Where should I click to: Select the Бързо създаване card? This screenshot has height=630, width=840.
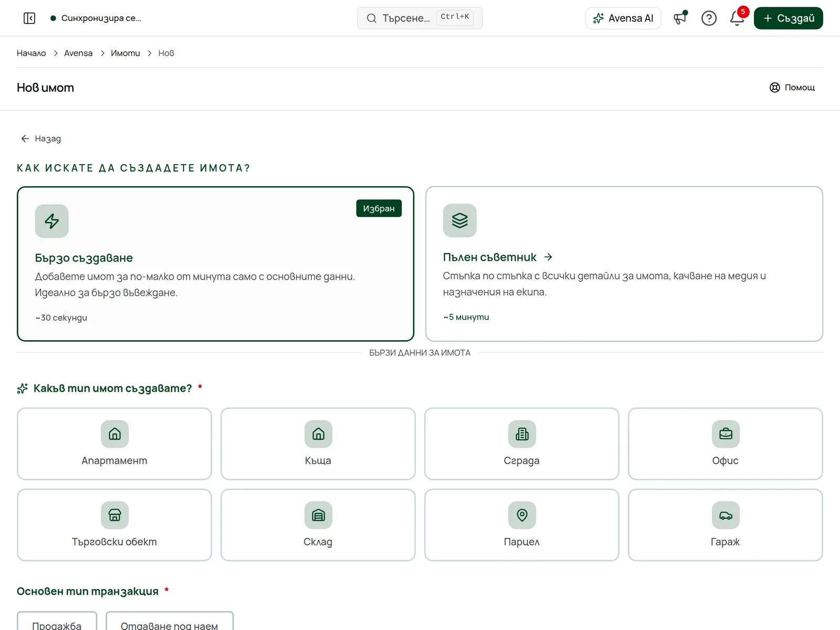pos(215,264)
